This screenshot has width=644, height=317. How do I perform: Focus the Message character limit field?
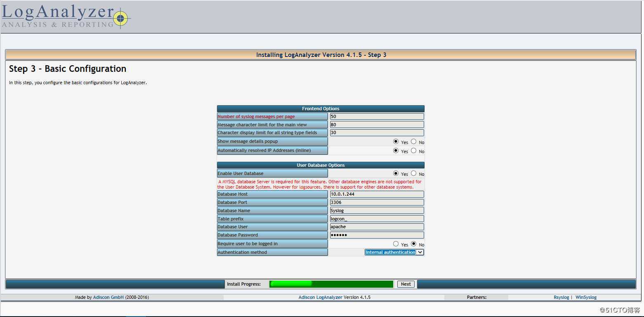click(377, 125)
